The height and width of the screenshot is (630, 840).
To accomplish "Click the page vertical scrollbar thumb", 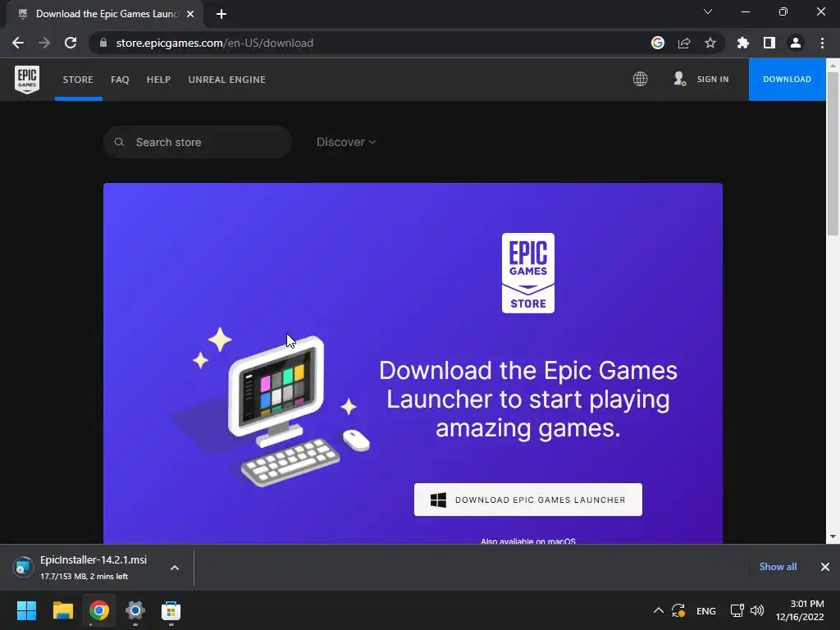I will (833, 153).
